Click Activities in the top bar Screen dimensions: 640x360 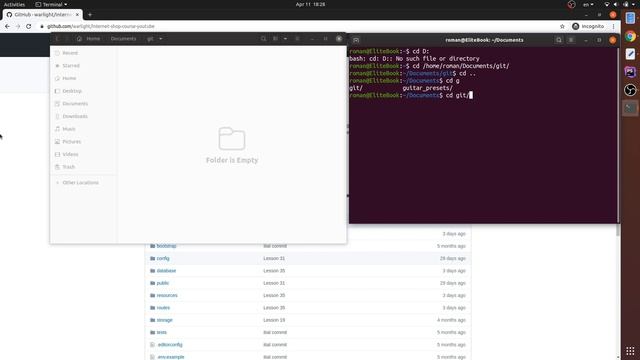(14, 4)
